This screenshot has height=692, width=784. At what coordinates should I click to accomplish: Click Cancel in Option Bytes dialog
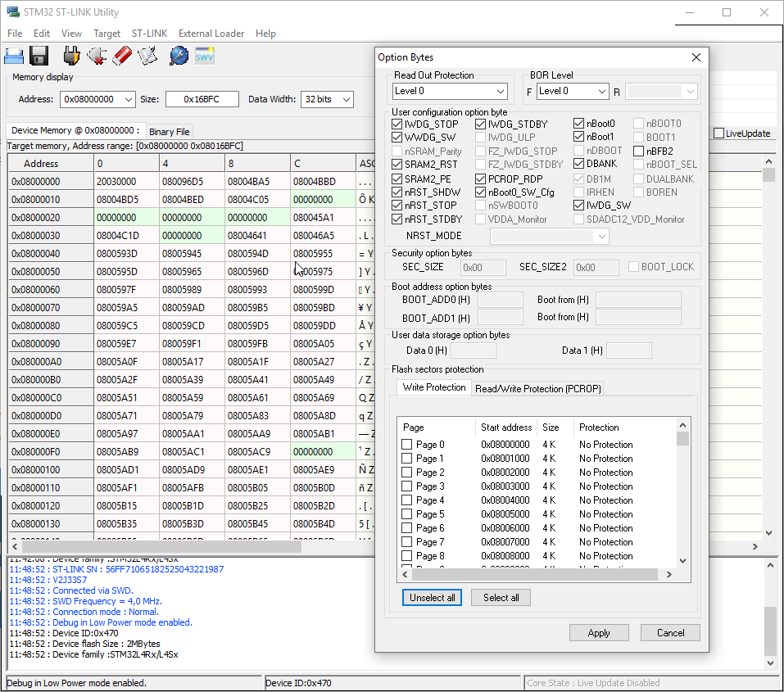coord(670,633)
